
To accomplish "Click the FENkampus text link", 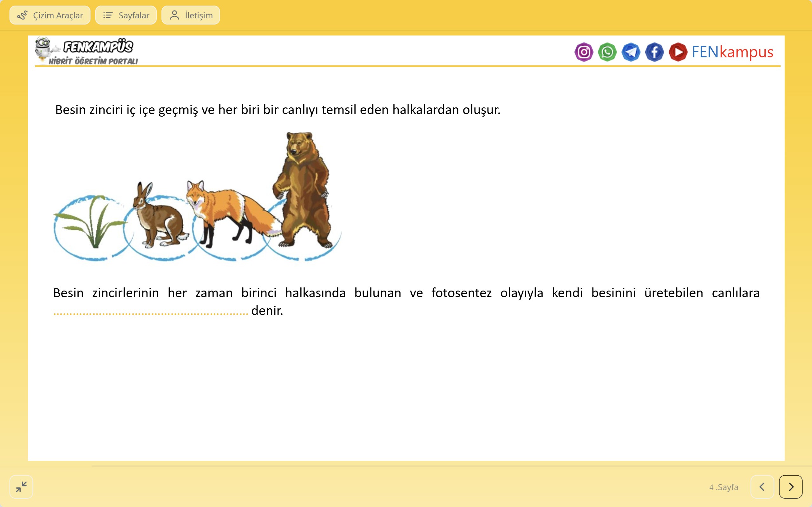I will [x=732, y=52].
